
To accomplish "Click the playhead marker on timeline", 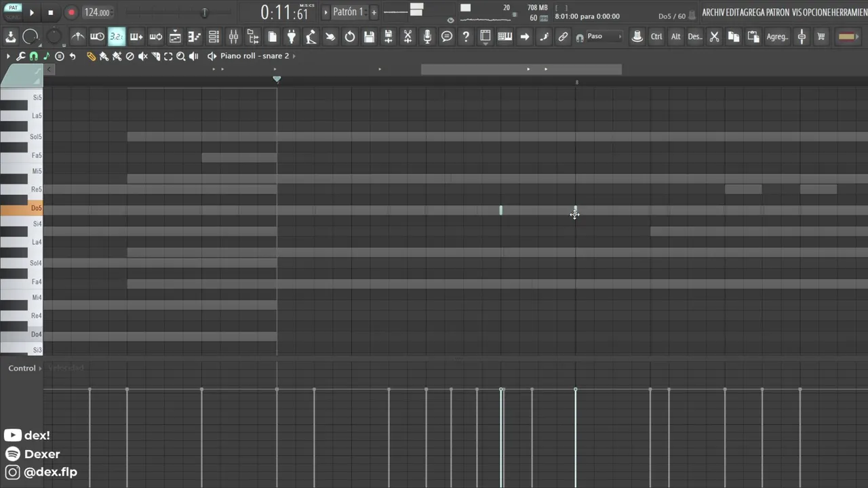I will (277, 79).
